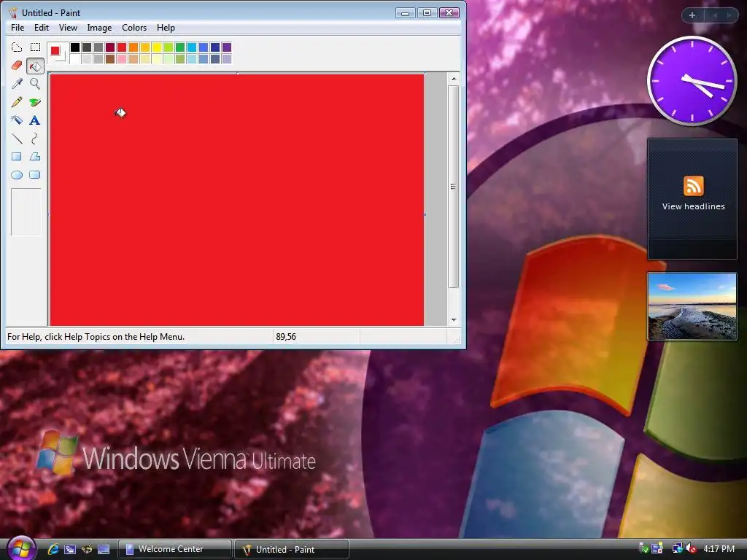This screenshot has height=560, width=747.
Task: Launch Internet Explorer from Quick Launch
Action: point(53,549)
